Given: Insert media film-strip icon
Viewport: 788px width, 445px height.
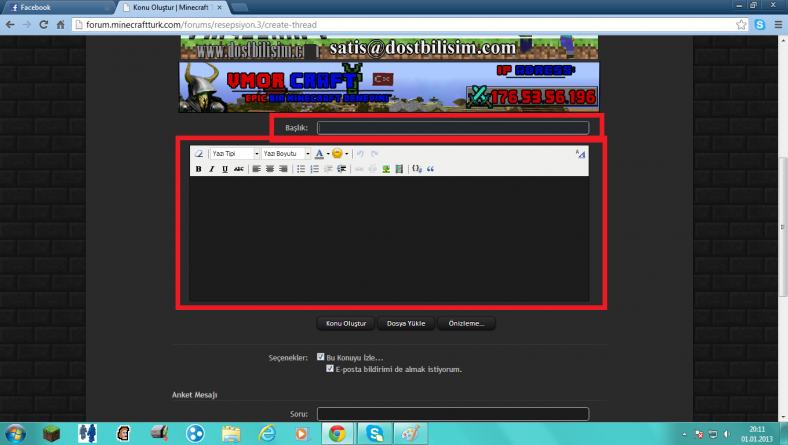Looking at the screenshot, I should click(399, 169).
